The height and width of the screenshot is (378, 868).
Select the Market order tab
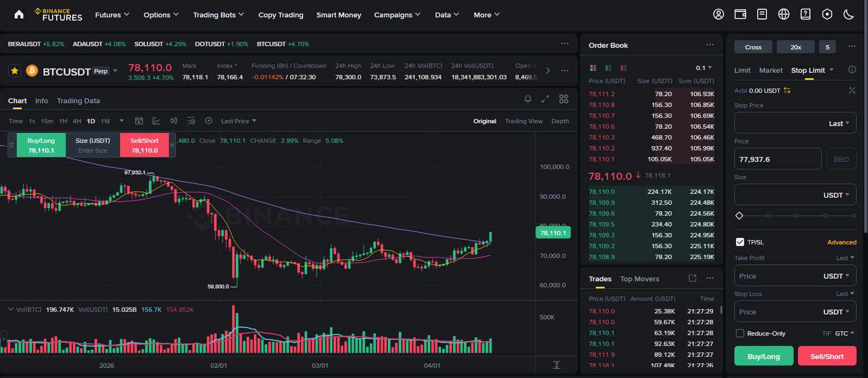click(x=771, y=70)
